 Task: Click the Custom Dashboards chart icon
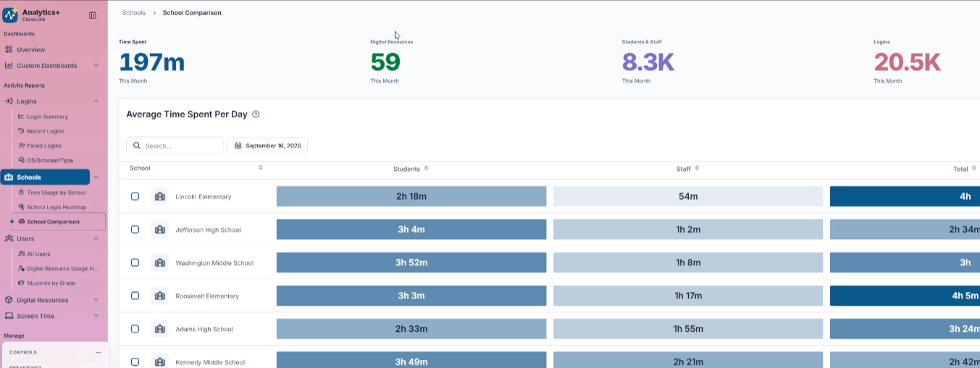(x=9, y=66)
